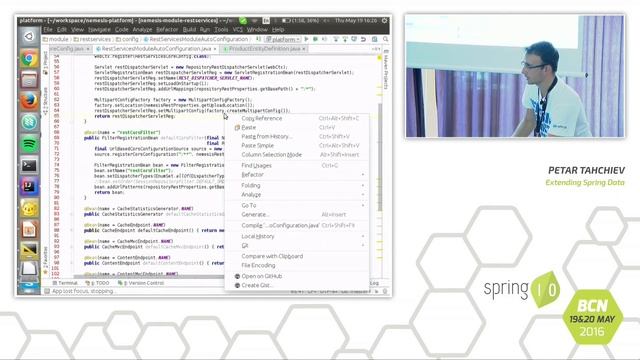Open the Terminal tool window button
The height and width of the screenshot is (360, 640).
65,283
